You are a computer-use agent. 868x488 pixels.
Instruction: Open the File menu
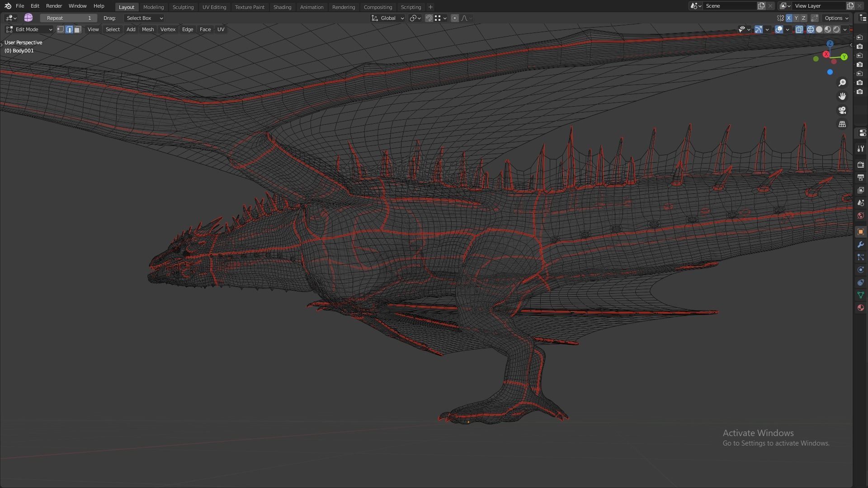pyautogui.click(x=20, y=6)
